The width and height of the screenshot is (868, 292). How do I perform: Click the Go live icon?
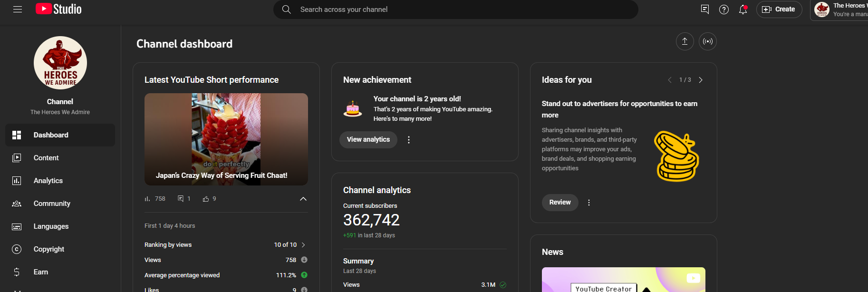708,41
